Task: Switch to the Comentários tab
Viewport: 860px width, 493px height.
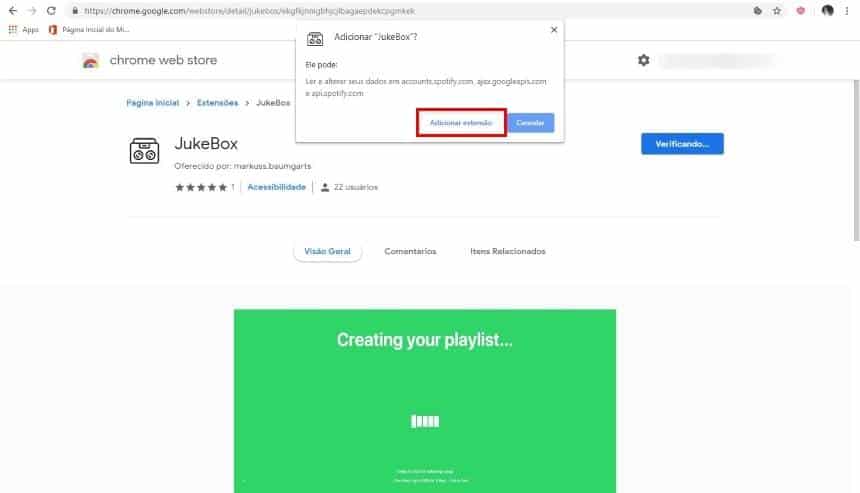Action: [x=410, y=251]
